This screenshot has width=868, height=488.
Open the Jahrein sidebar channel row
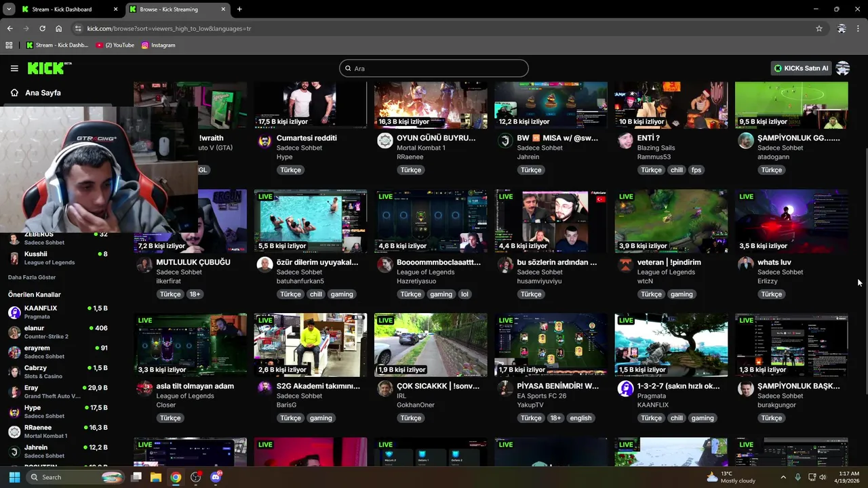pyautogui.click(x=58, y=451)
